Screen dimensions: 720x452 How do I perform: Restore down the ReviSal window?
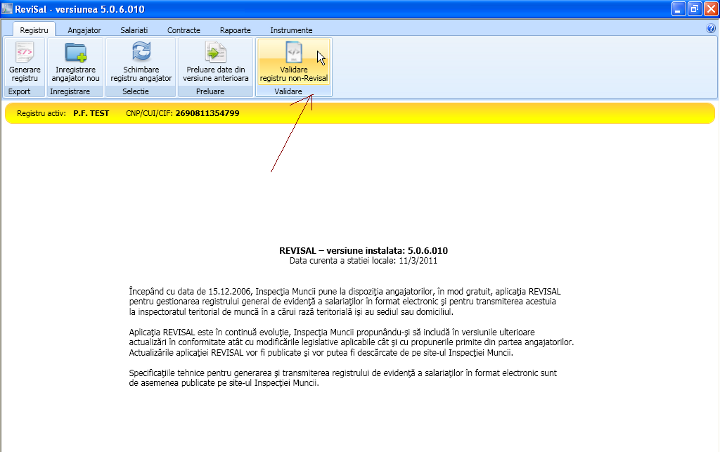[x=695, y=8]
